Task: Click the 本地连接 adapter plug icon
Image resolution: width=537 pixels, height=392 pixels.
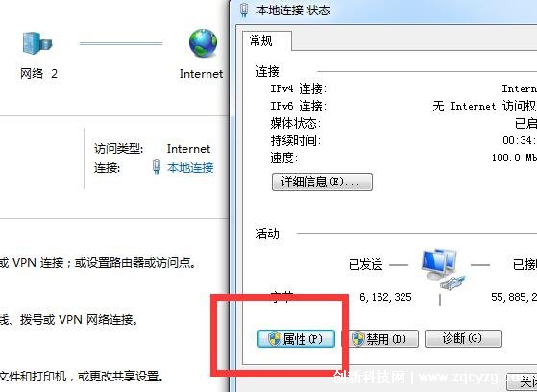Action: coord(157,167)
